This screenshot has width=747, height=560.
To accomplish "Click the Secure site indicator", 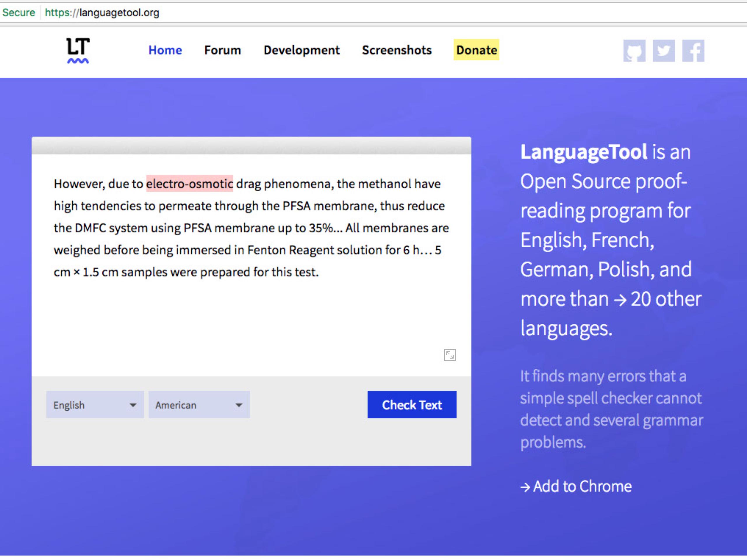I will [x=19, y=13].
